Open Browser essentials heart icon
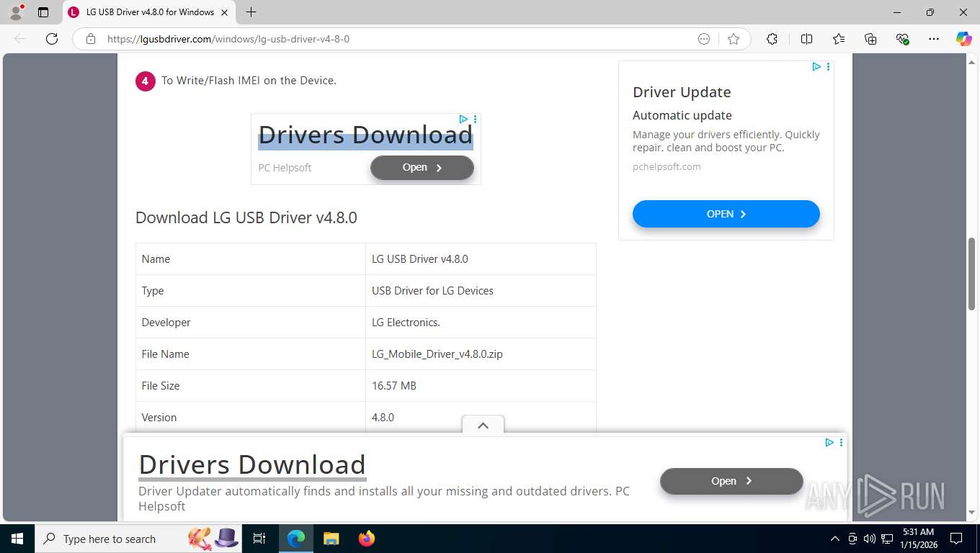Screen dimensions: 980x553 pyautogui.click(x=902, y=39)
